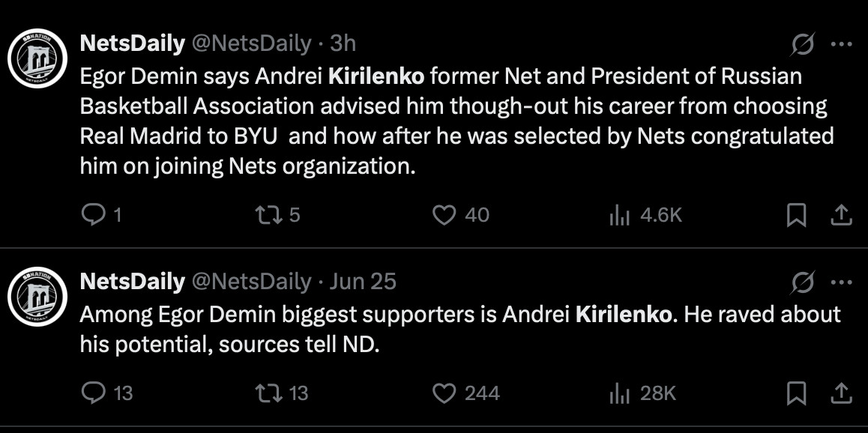Screen dimensions: 868x433
Task: Open Grok icon on the Jun 25 tweet
Action: click(803, 282)
